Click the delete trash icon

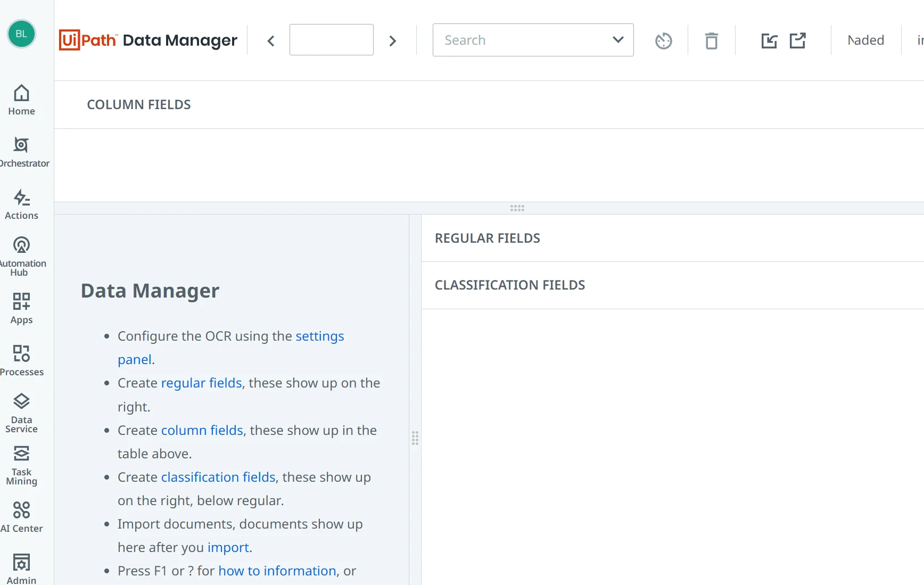[712, 41]
